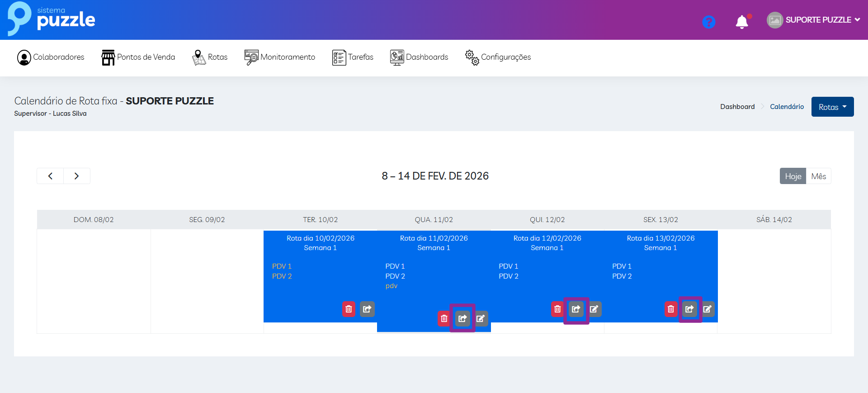Click share icon on Friday 13/02 route
This screenshot has height=393, width=868.
[689, 309]
